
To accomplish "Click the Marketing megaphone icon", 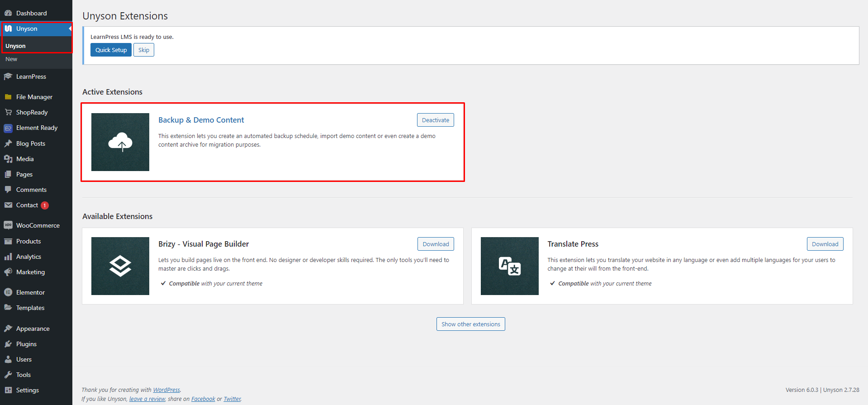I will (8, 272).
